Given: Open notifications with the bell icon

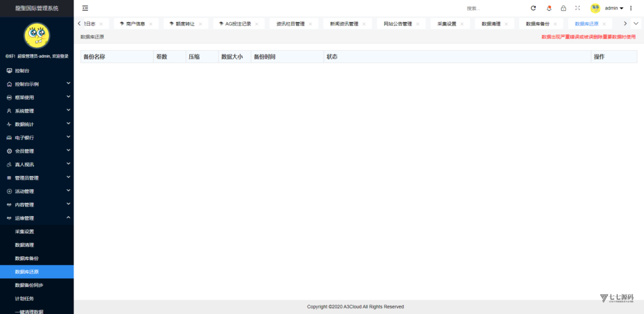Looking at the screenshot, I should [x=548, y=8].
